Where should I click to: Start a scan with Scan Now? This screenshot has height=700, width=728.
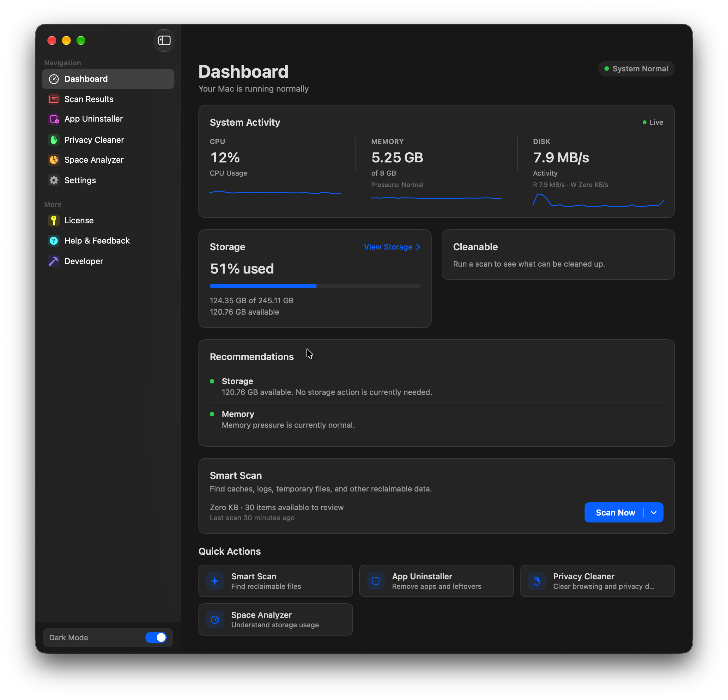[615, 512]
